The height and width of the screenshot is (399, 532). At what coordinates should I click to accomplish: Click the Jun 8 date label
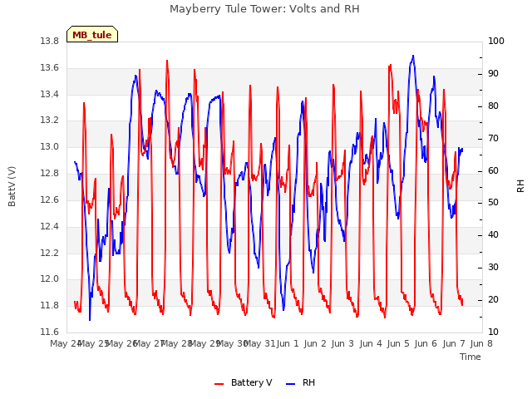click(481, 343)
